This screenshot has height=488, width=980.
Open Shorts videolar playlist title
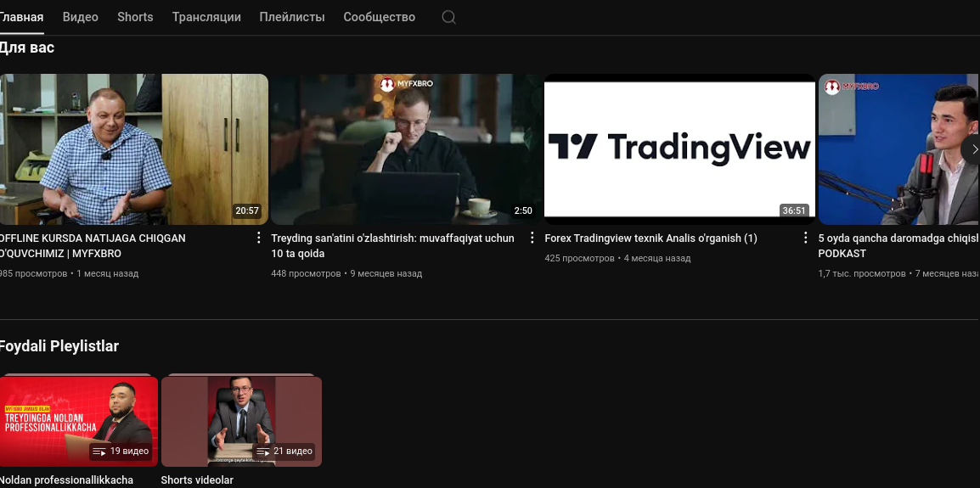(x=197, y=480)
